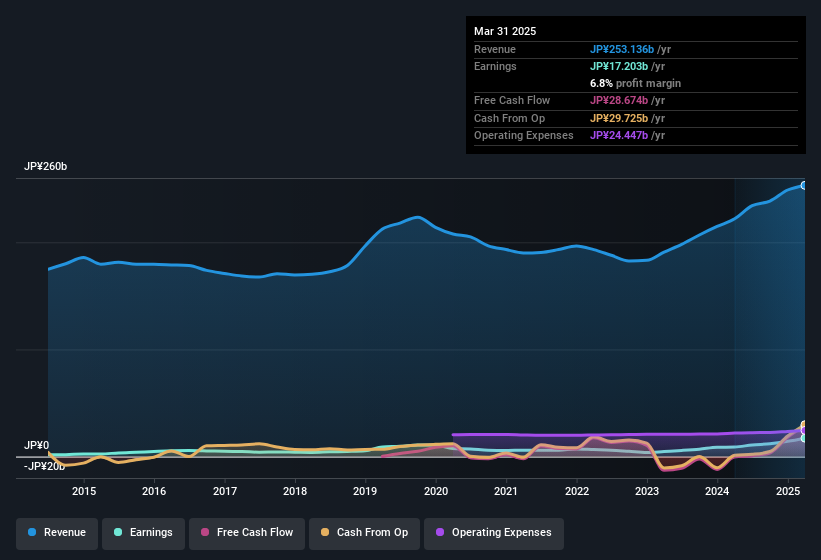
Task: Click the Cash From Op tooltip label
Action: click(x=509, y=118)
